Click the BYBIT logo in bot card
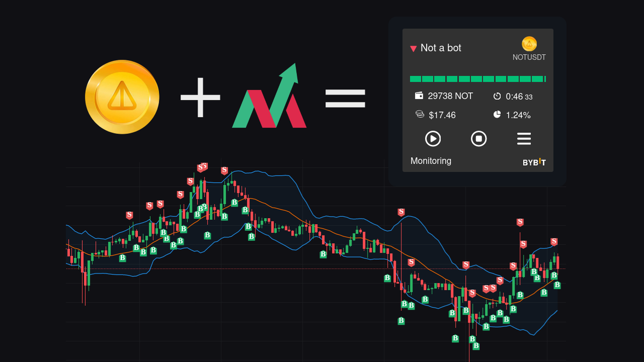Image resolution: width=644 pixels, height=362 pixels. point(534,162)
